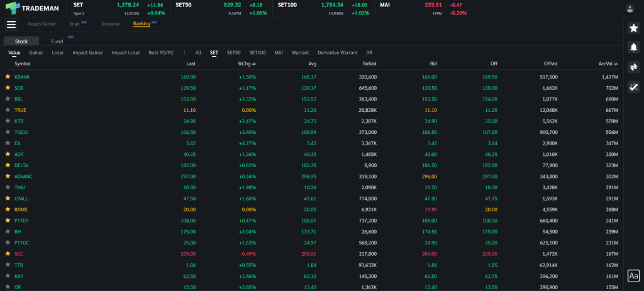
Task: Toggle favorite star for TTB
Action: 8,265
